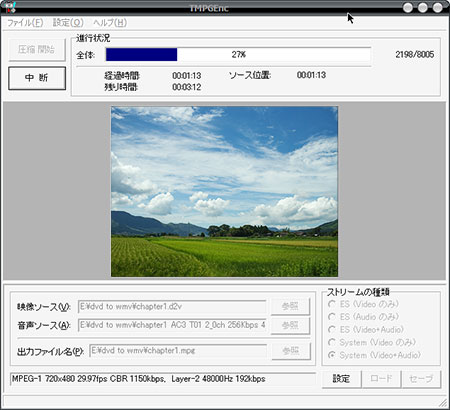Click the 中断 abort button

tap(37, 78)
